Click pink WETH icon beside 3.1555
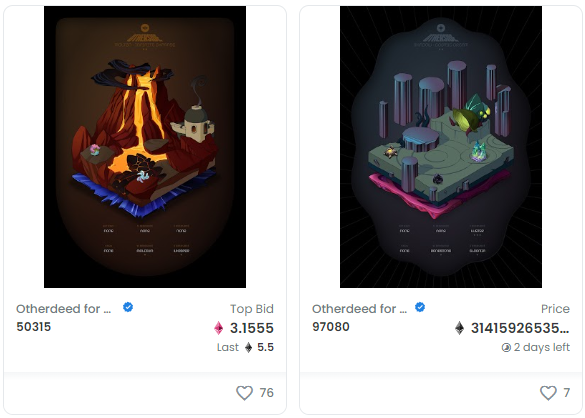This screenshot has height=418, width=585. (219, 328)
